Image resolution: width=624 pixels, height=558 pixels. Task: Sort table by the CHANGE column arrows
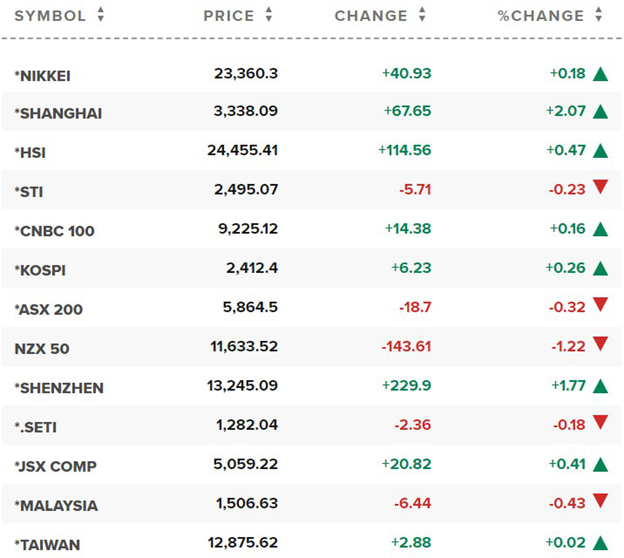coord(422,15)
